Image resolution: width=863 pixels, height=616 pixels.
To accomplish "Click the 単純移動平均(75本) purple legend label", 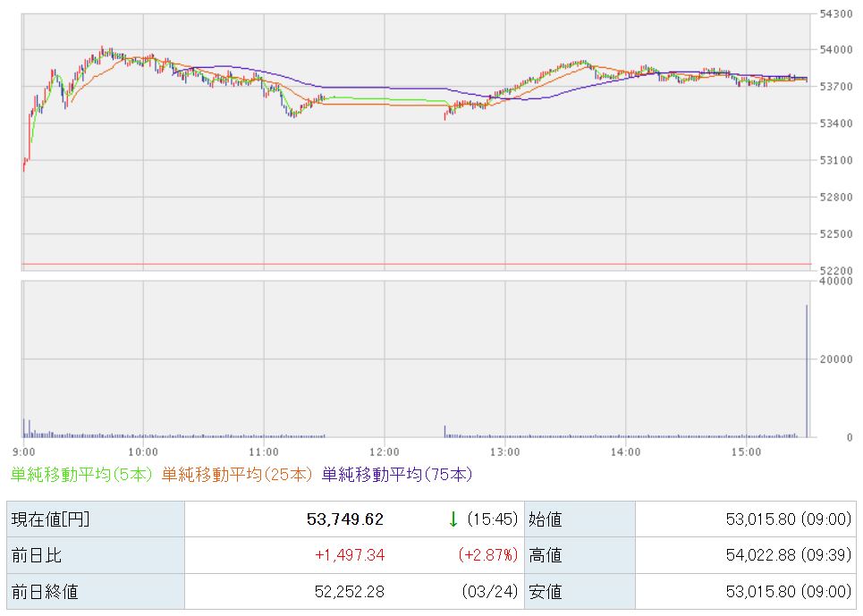I will pos(396,474).
